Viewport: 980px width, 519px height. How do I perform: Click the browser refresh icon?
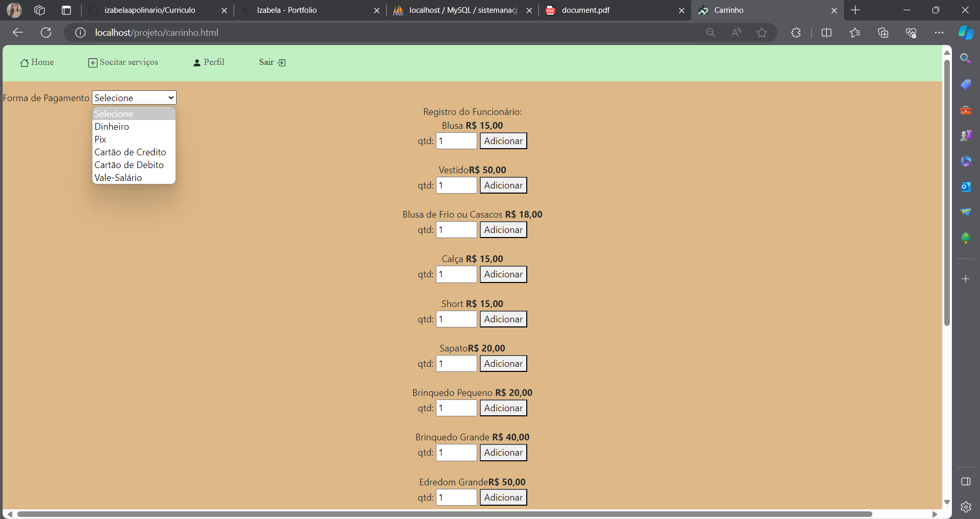point(46,33)
